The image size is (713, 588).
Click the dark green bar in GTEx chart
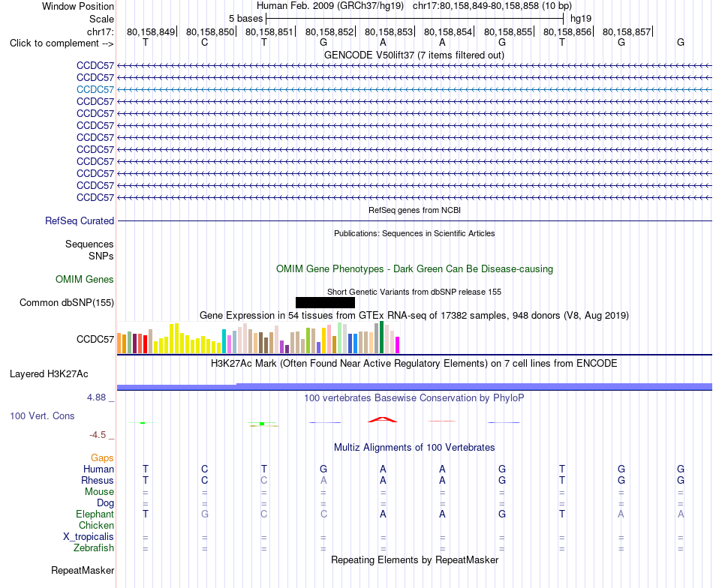click(x=381, y=337)
